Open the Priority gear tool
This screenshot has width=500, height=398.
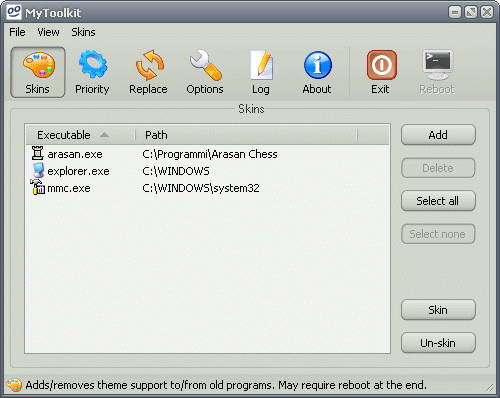pyautogui.click(x=92, y=72)
